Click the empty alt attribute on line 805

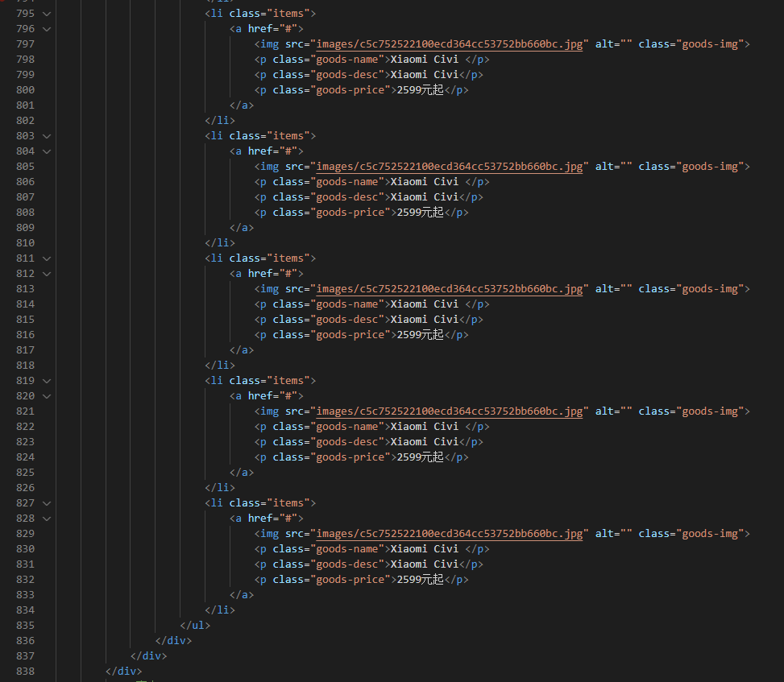click(613, 167)
